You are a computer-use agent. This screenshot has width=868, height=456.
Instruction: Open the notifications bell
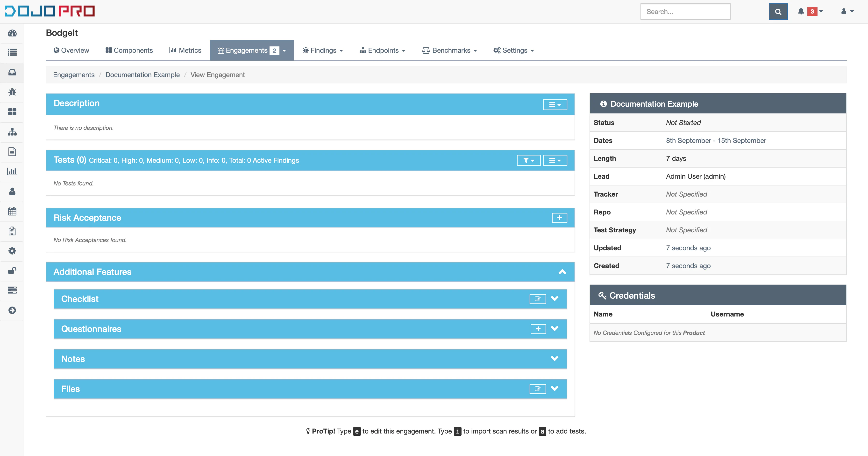click(x=801, y=11)
